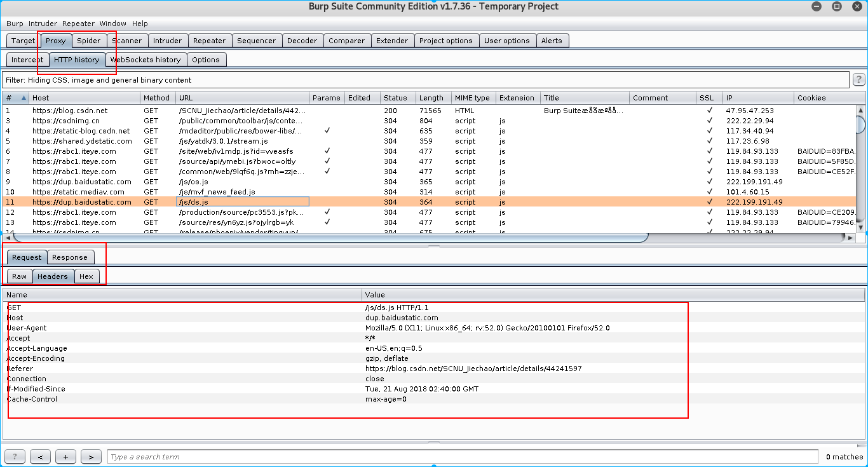The height and width of the screenshot is (467, 868).
Task: Sort history by the Host column header
Action: (85, 98)
